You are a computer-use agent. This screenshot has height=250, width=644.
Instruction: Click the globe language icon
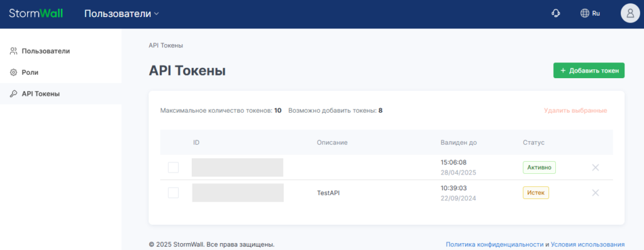pos(584,14)
